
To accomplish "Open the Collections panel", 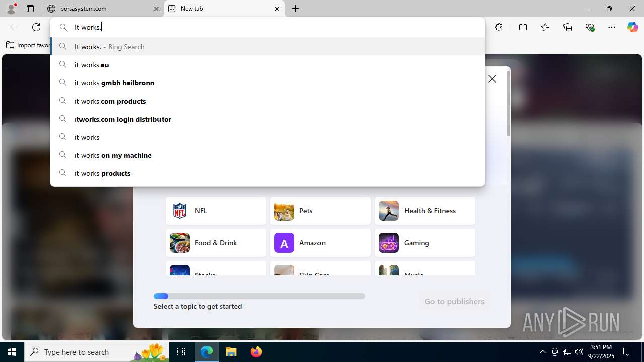I will 568,27.
